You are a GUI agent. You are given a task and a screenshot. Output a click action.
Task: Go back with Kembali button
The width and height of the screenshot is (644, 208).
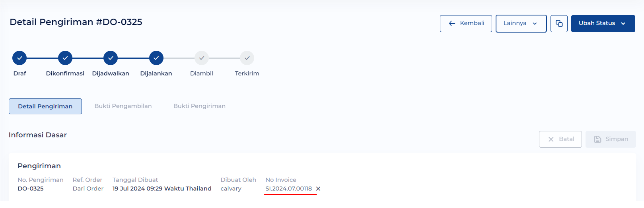coord(466,23)
